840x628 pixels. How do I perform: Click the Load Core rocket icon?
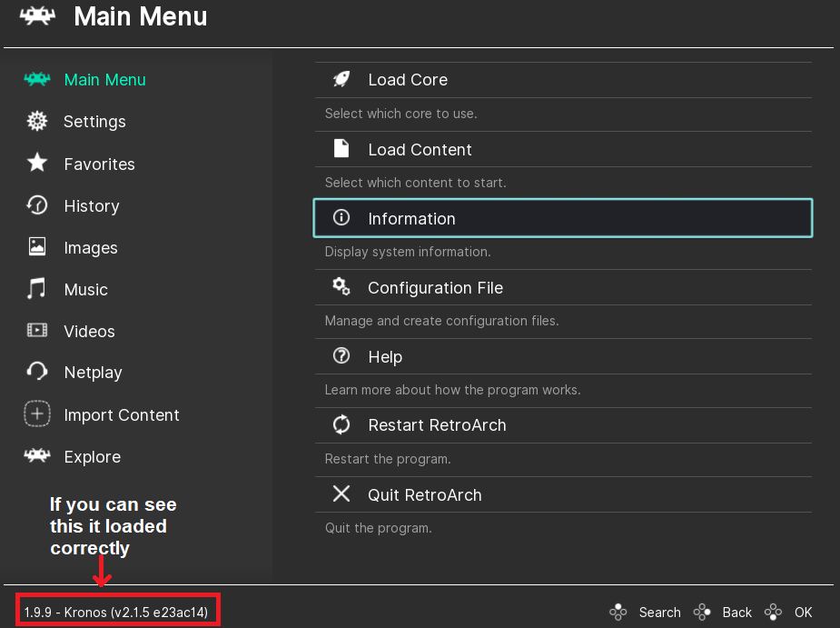341,80
